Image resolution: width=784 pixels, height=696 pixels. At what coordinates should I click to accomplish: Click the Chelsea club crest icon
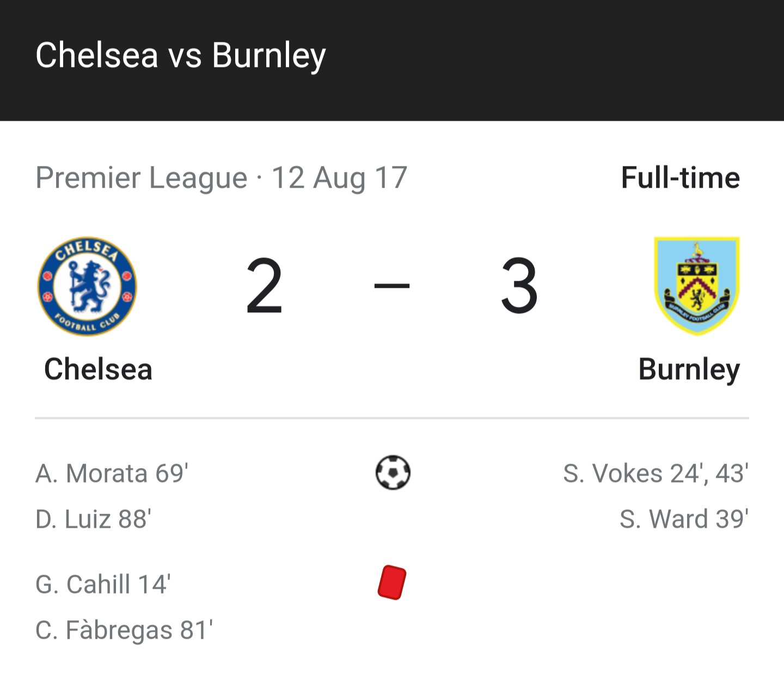coord(87,286)
